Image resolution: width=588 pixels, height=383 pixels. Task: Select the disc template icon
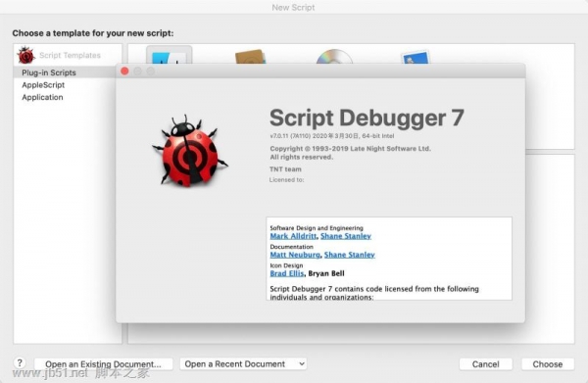334,57
